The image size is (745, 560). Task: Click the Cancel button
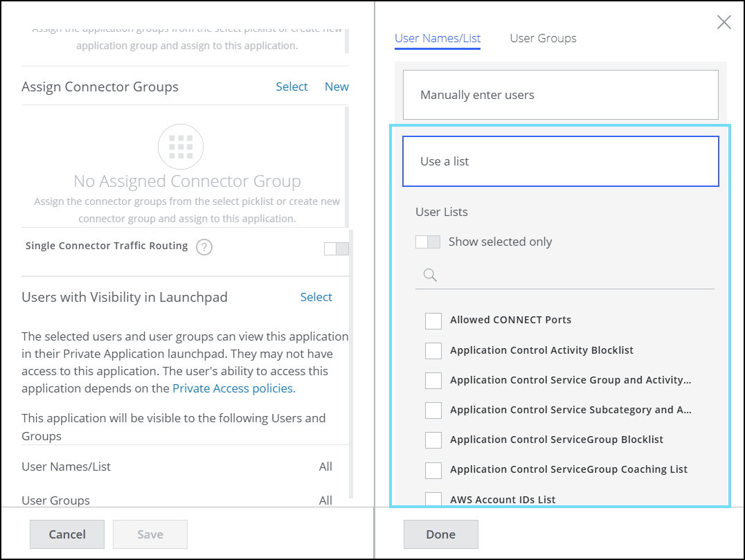pyautogui.click(x=67, y=534)
